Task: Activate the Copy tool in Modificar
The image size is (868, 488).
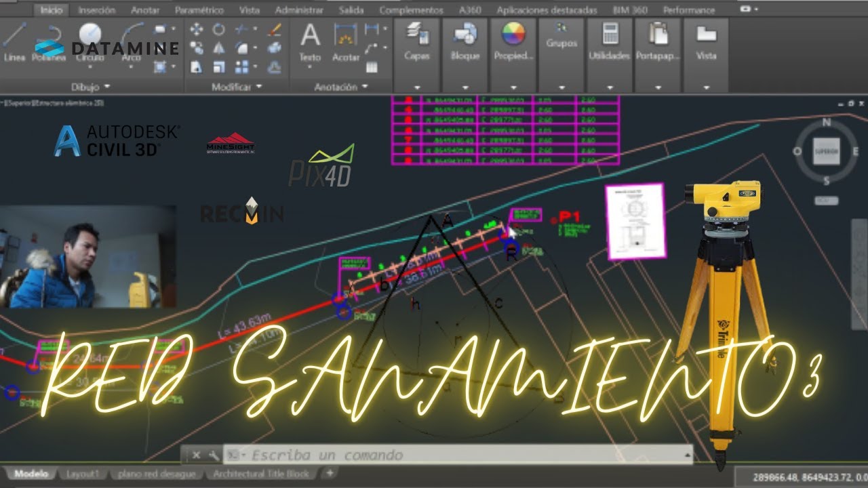Action: click(197, 48)
